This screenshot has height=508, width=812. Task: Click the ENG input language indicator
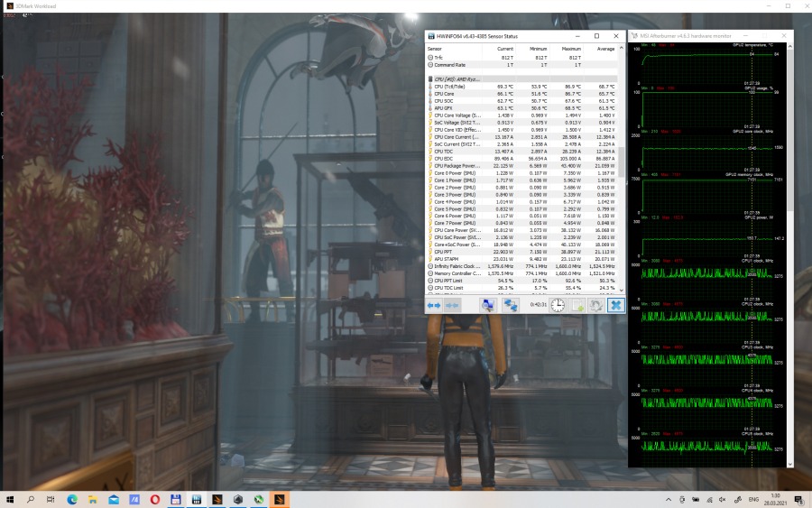[753, 500]
